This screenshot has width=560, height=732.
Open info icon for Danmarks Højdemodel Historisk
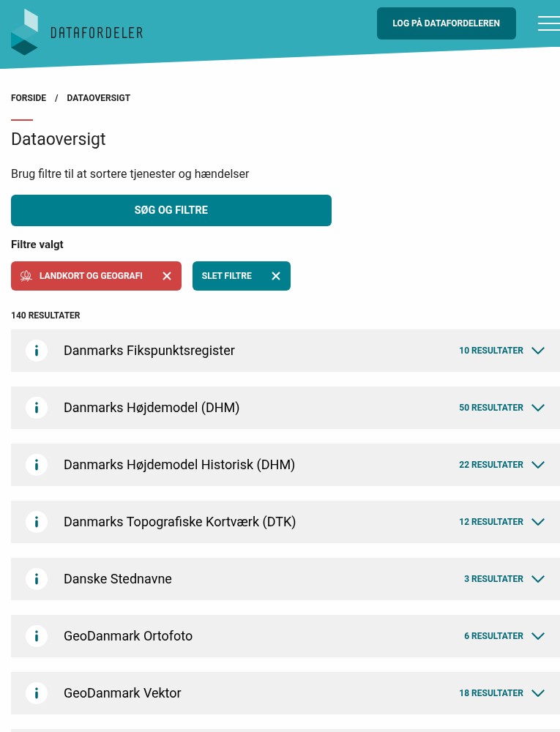click(x=37, y=465)
